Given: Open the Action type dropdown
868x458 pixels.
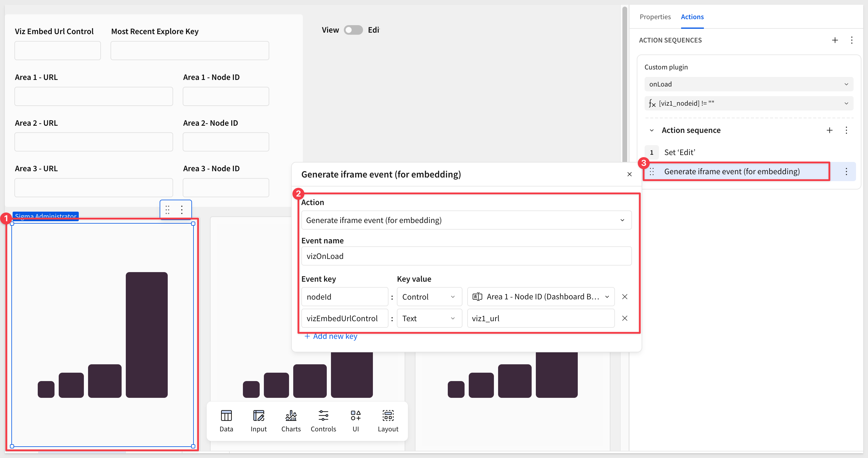Looking at the screenshot, I should tap(466, 220).
